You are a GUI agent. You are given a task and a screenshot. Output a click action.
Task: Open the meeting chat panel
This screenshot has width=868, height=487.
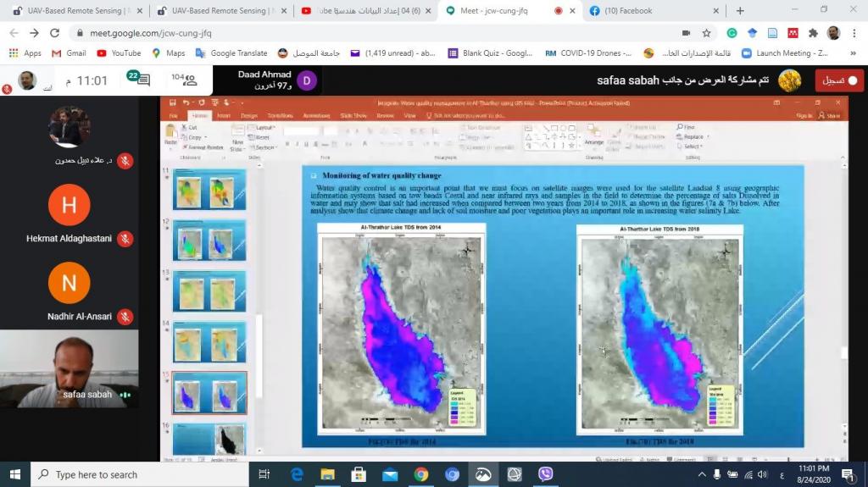click(142, 80)
